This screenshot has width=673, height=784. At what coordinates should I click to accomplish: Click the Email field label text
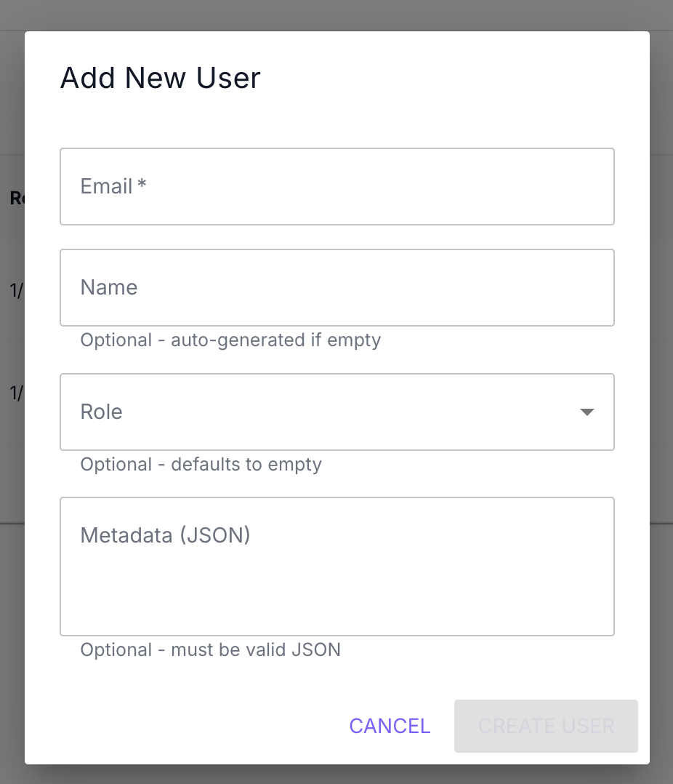coord(106,187)
